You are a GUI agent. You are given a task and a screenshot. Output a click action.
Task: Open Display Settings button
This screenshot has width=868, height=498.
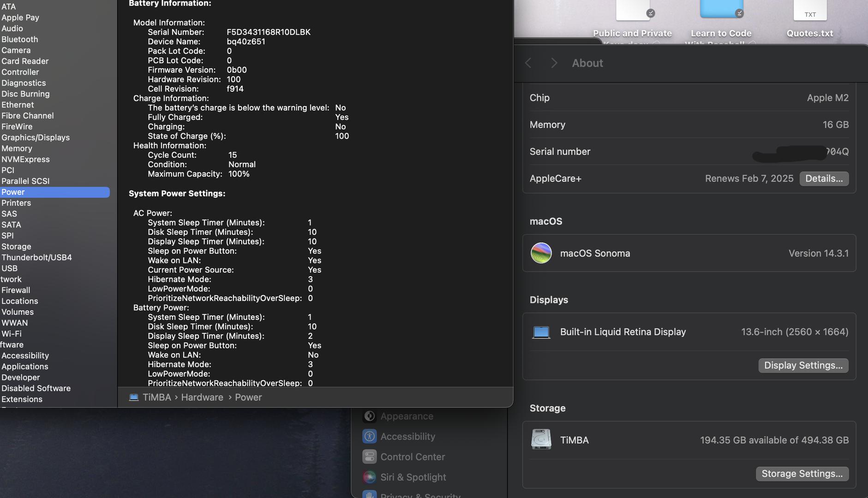click(x=803, y=366)
